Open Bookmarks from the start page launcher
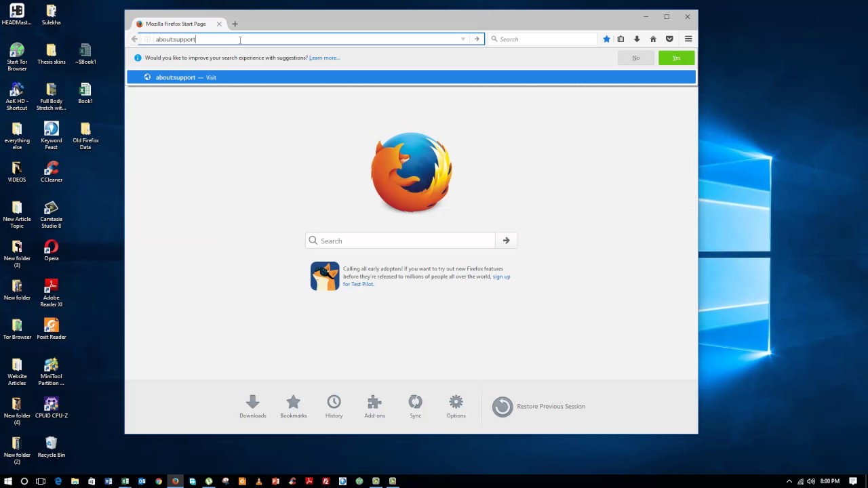 294,407
